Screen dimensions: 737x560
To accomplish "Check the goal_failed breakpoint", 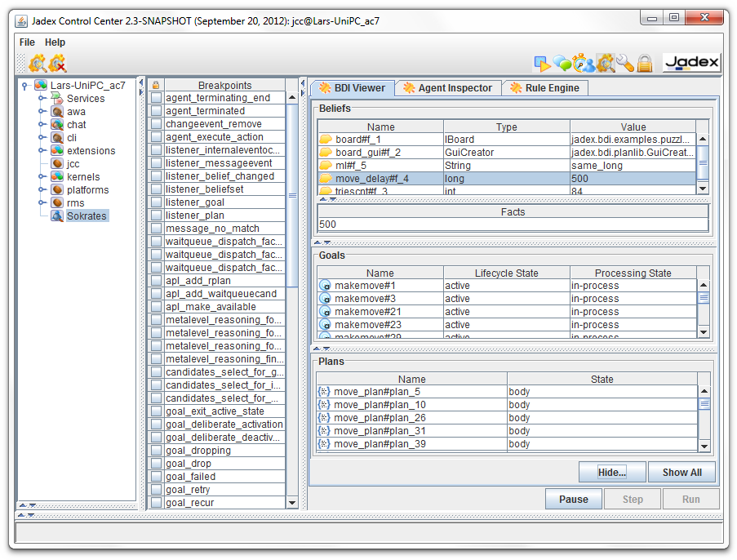I will (156, 476).
